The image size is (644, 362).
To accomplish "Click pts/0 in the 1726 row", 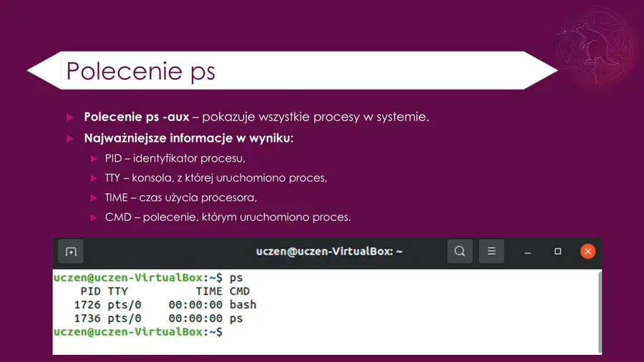I will point(125,305).
